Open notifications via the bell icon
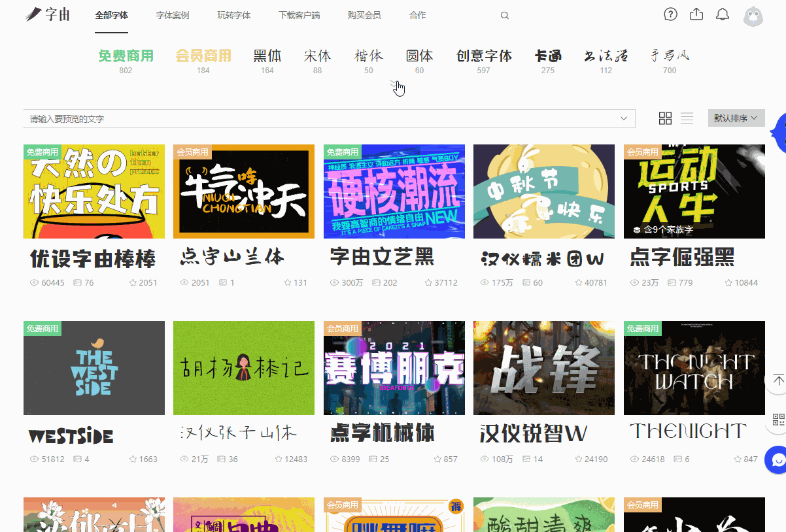Screen dimensions: 786x532 [x=722, y=14]
